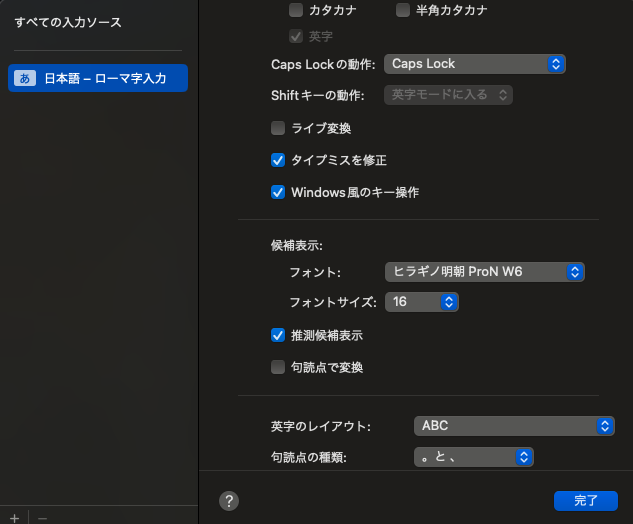Uncheck タイプミスを修正 option
This screenshot has height=524, width=633.
tap(278, 160)
